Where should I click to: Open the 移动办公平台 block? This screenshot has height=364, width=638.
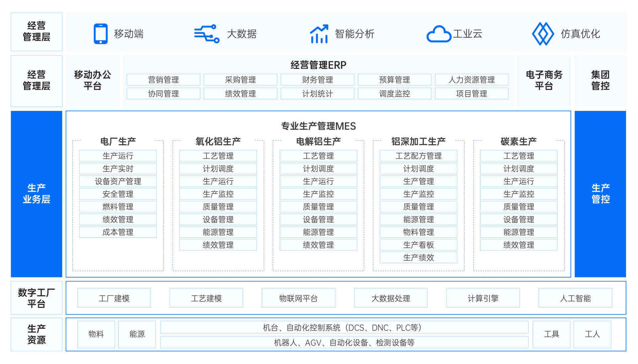tap(92, 81)
